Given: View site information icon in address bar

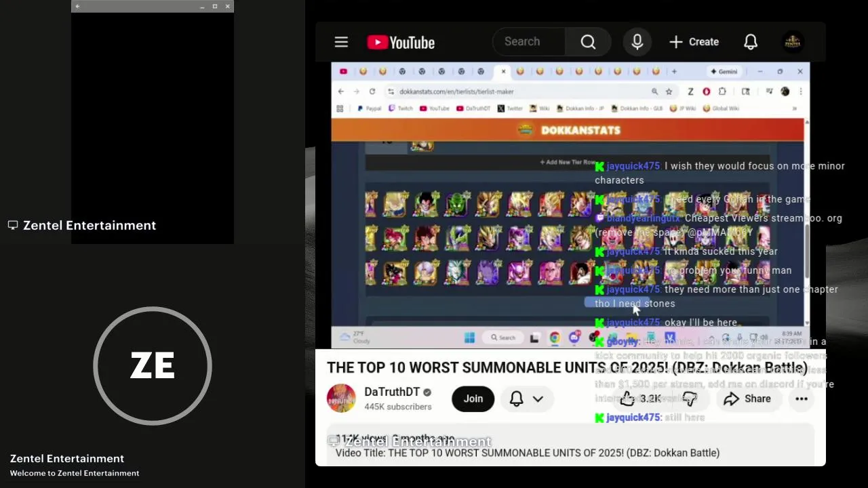Looking at the screenshot, I should 391,91.
